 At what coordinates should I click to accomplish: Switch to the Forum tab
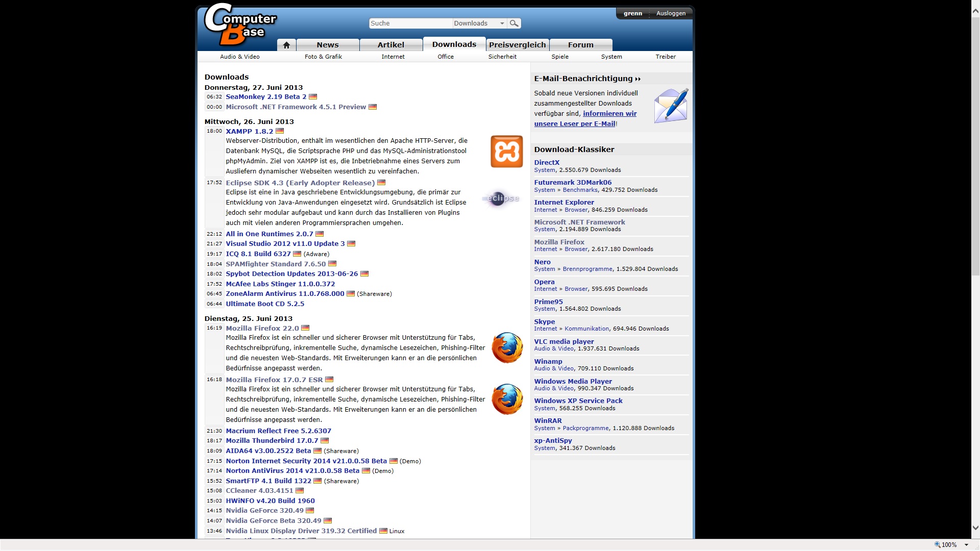(580, 45)
